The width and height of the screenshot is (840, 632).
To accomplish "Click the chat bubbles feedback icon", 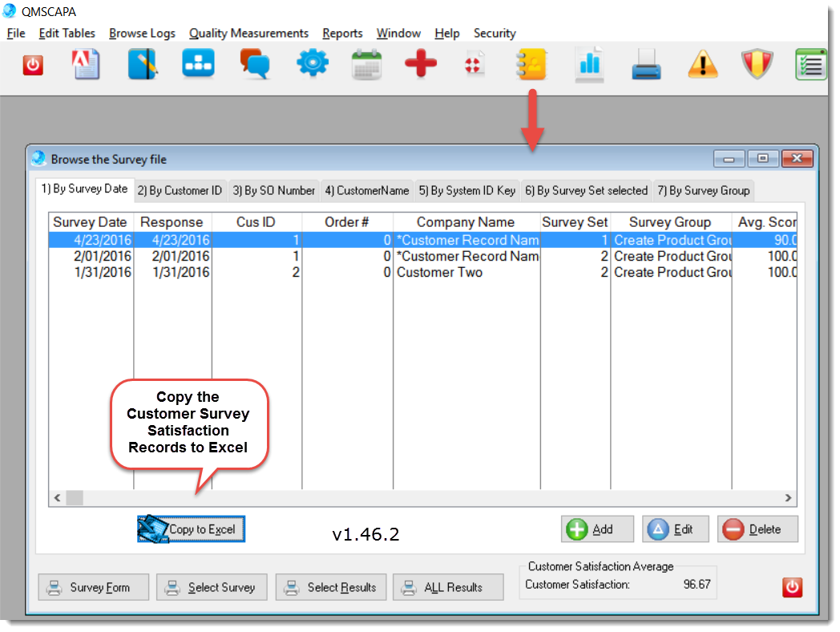I will [x=255, y=64].
